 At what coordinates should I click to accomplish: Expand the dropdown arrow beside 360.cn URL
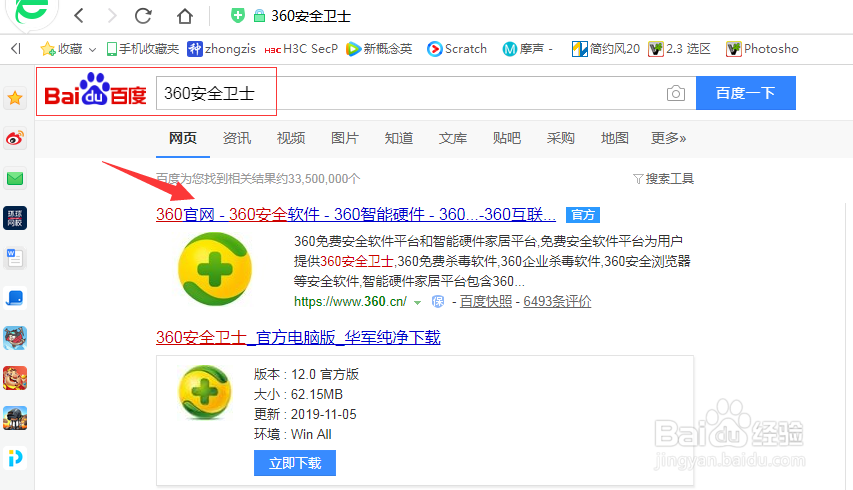point(417,302)
